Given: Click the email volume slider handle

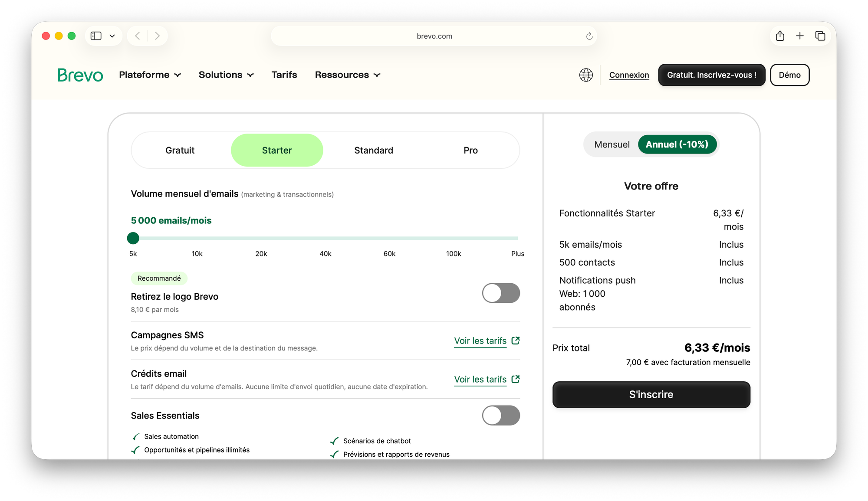Looking at the screenshot, I should 133,238.
